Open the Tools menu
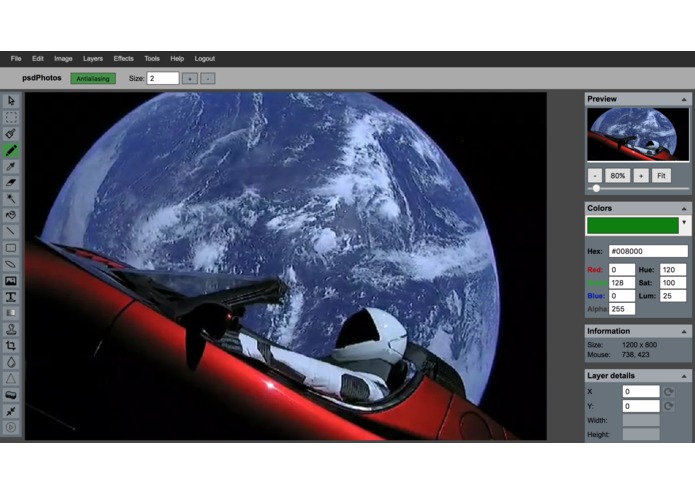695x494 pixels. tap(152, 58)
